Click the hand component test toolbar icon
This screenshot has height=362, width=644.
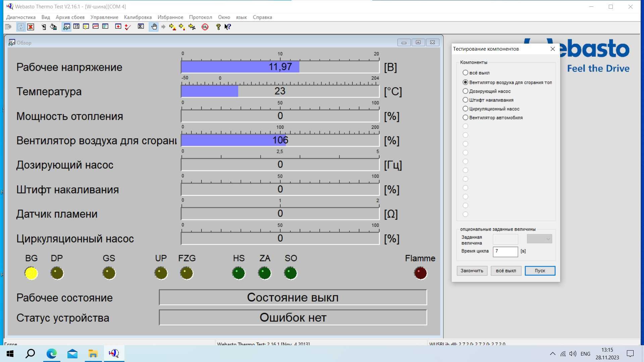click(x=154, y=27)
